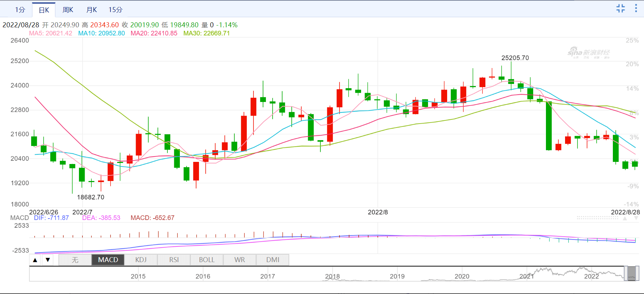Click the gray down arrow near 2022/8/28
This screenshot has width=644, height=294.
click(636, 218)
